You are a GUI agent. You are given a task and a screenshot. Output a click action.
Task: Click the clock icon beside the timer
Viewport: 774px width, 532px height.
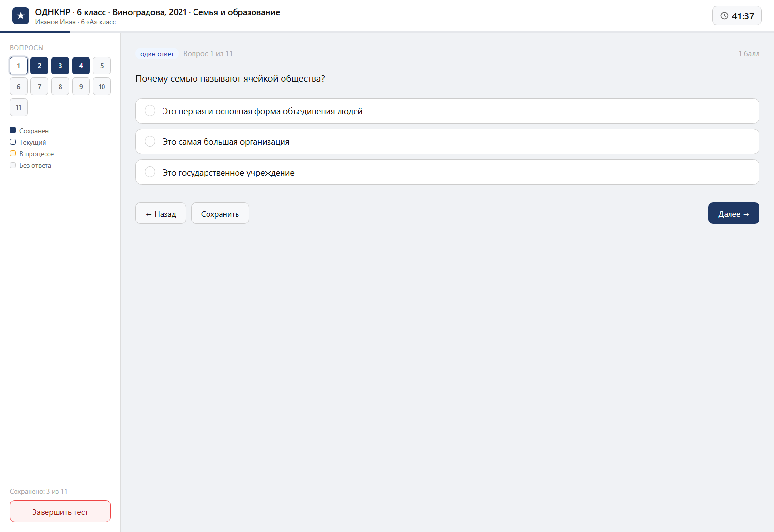pos(724,16)
